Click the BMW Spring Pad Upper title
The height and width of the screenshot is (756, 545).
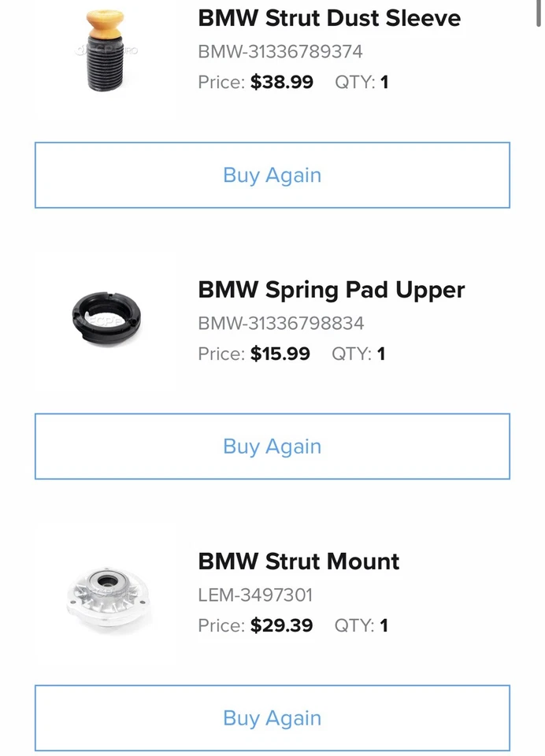pyautogui.click(x=331, y=290)
